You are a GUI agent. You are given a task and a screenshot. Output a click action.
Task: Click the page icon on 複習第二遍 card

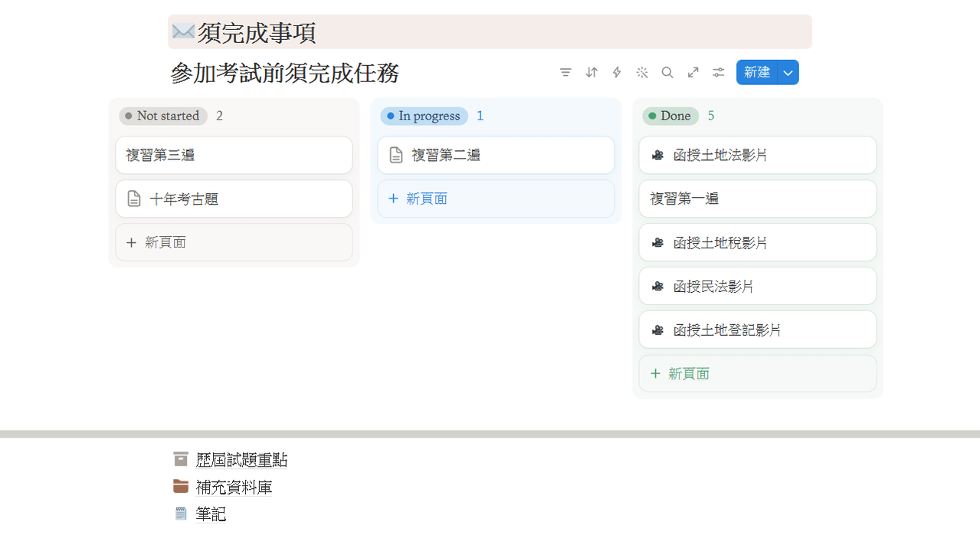(396, 156)
